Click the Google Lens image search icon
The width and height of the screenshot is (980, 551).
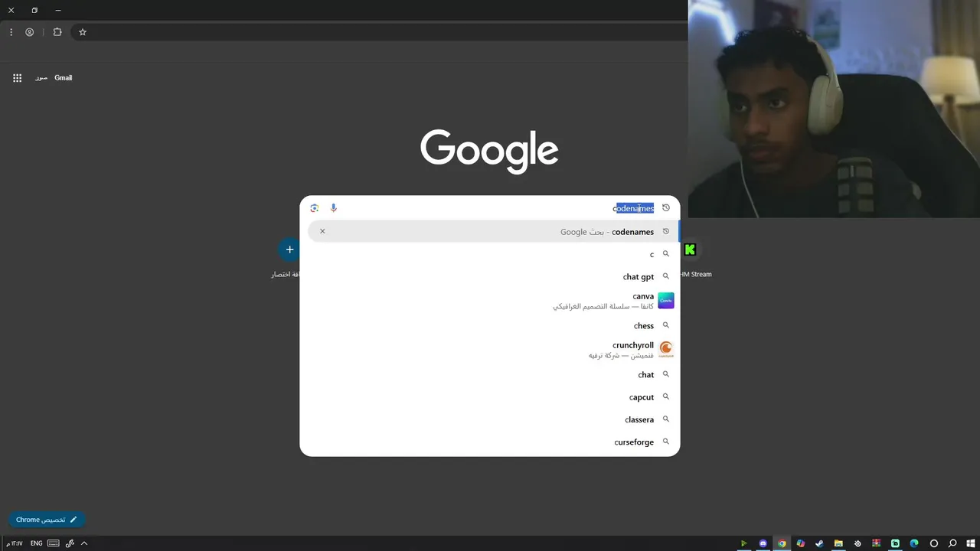coord(314,208)
